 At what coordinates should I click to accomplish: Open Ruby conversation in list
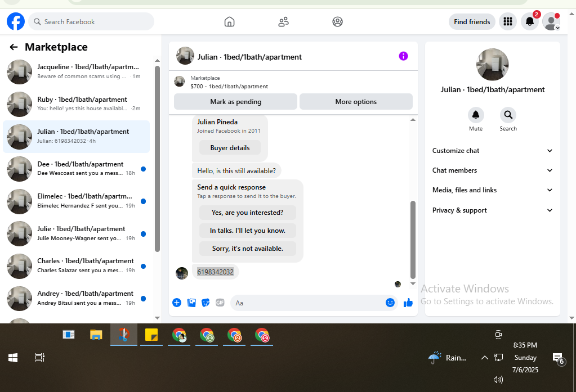(x=77, y=104)
